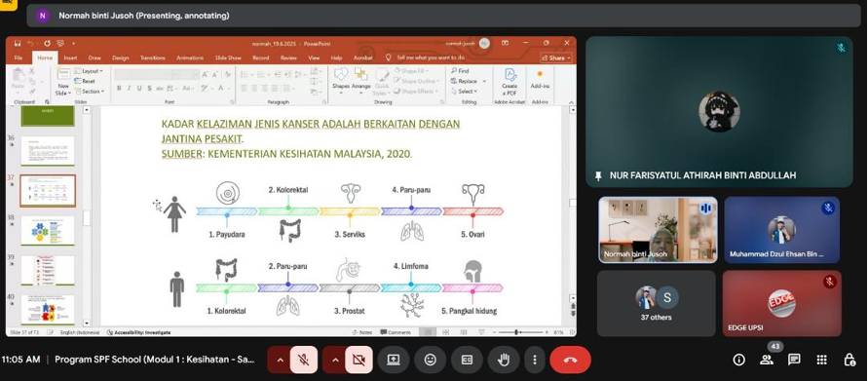
Task: Open the Select dropdown in Editing group
Action: point(464,92)
